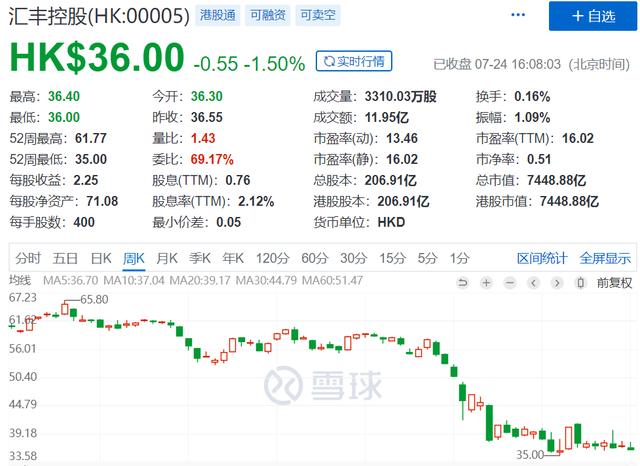The image size is (640, 466).
Task: Refresh quotes with 实时行情 button
Action: pyautogui.click(x=354, y=61)
